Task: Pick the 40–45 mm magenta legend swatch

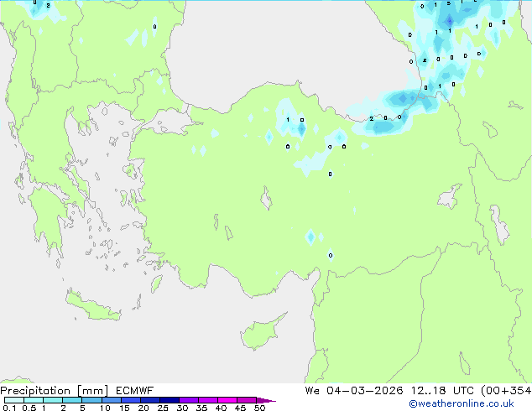Action: [227, 400]
